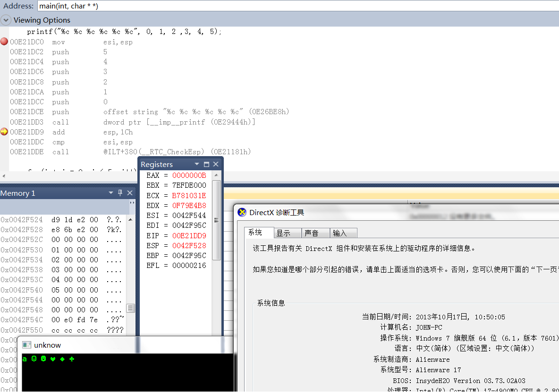
Task: Click the Memory 1 scrollbar thumb
Action: point(130,309)
